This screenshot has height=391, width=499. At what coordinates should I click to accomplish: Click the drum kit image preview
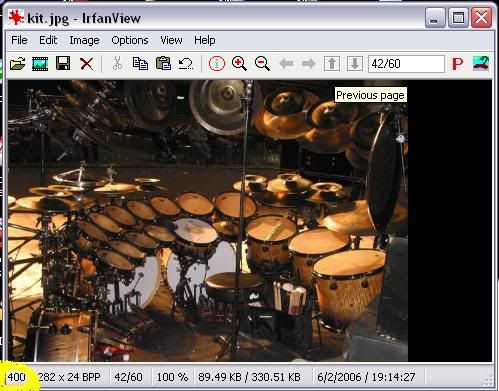click(x=208, y=221)
